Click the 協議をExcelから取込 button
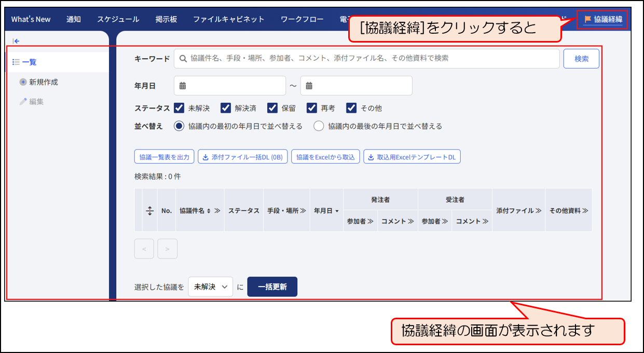The width and height of the screenshot is (644, 353). (x=325, y=157)
